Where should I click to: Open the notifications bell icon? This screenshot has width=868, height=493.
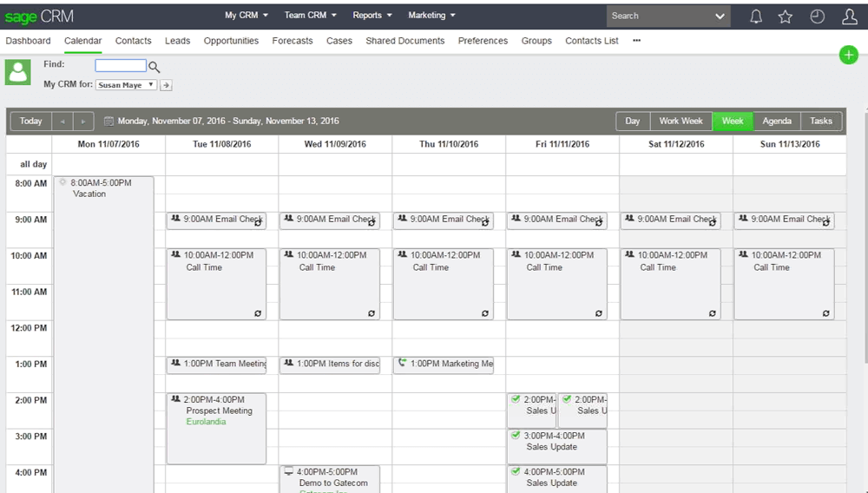756,16
